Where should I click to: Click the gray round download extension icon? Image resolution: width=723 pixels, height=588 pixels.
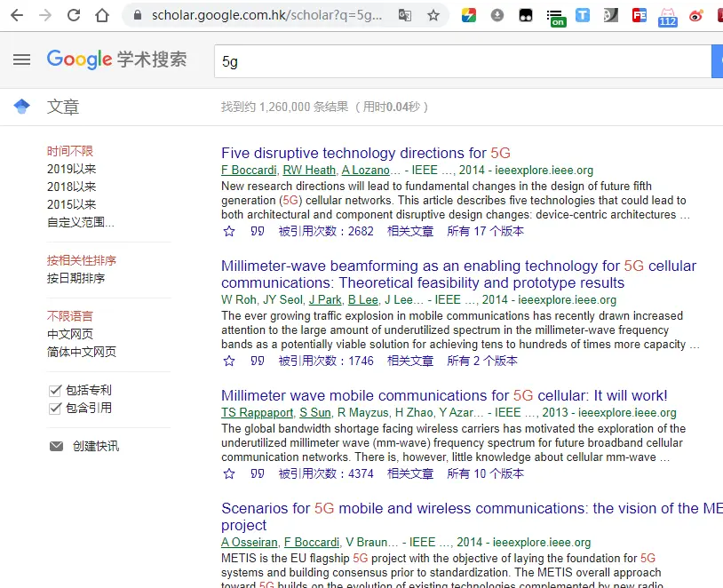(x=497, y=15)
